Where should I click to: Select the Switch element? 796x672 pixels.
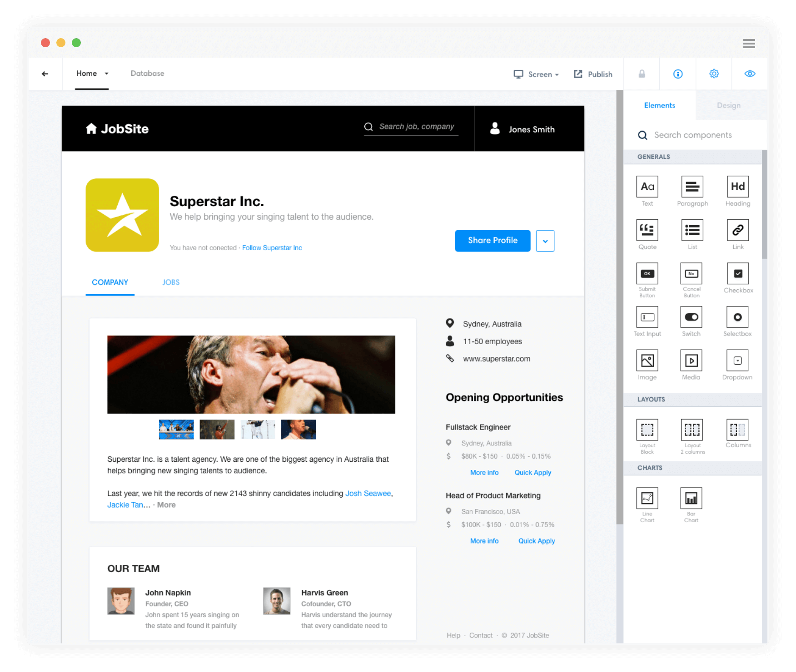coord(691,317)
